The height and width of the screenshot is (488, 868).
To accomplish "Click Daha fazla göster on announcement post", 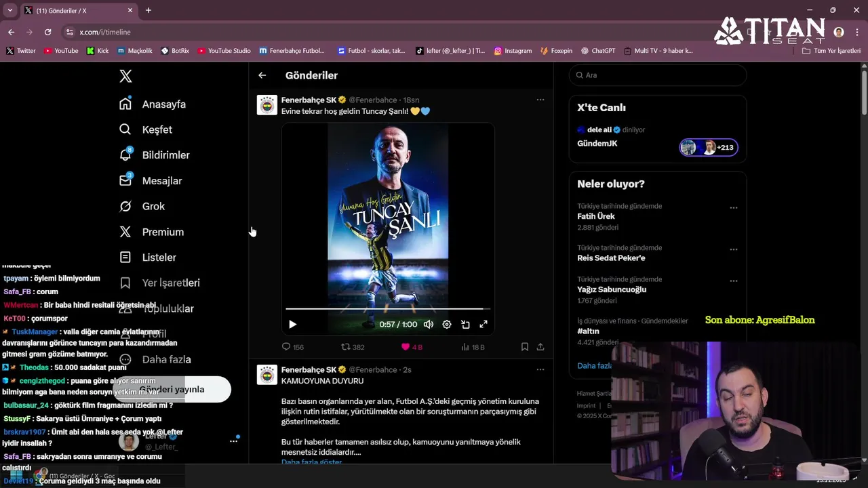I will point(311,462).
